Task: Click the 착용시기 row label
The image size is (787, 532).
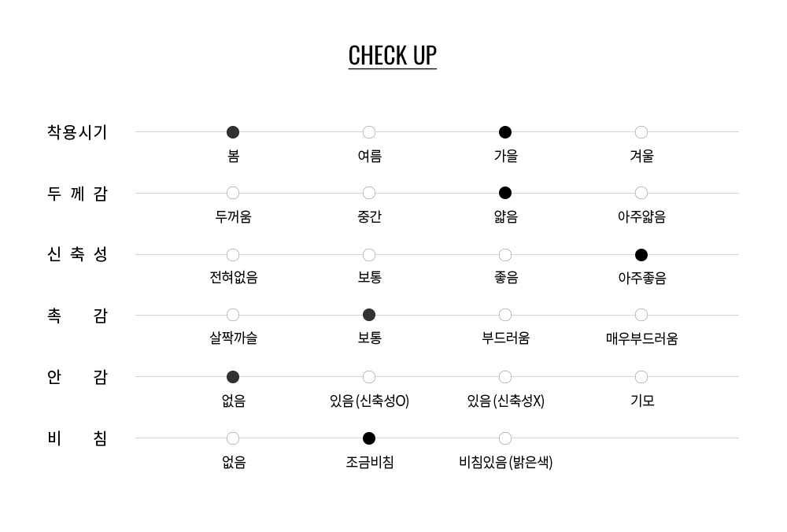Action: click(x=77, y=132)
